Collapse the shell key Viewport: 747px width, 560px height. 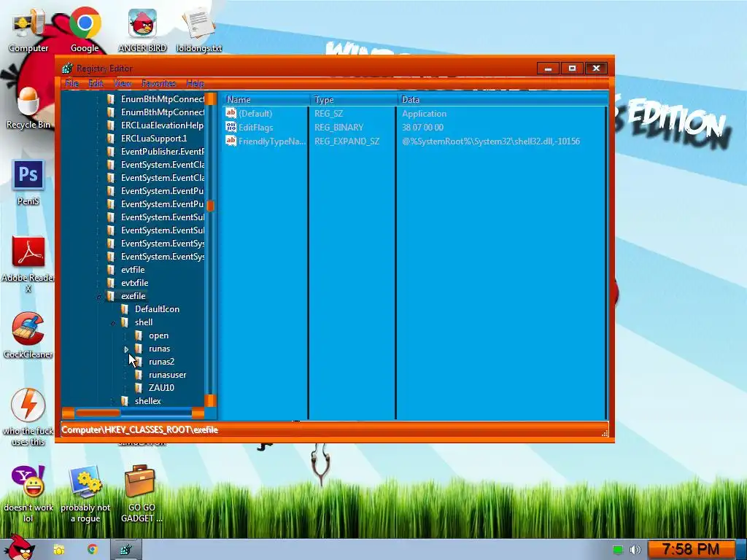(112, 323)
